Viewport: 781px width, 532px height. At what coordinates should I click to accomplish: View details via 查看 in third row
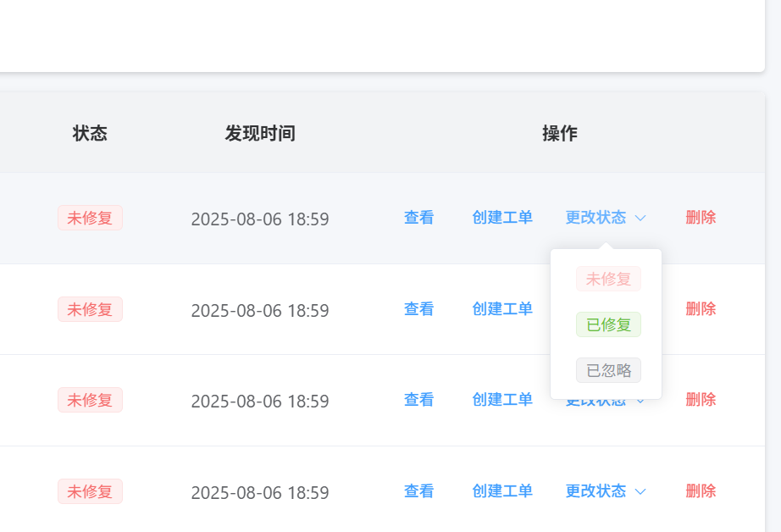point(418,400)
